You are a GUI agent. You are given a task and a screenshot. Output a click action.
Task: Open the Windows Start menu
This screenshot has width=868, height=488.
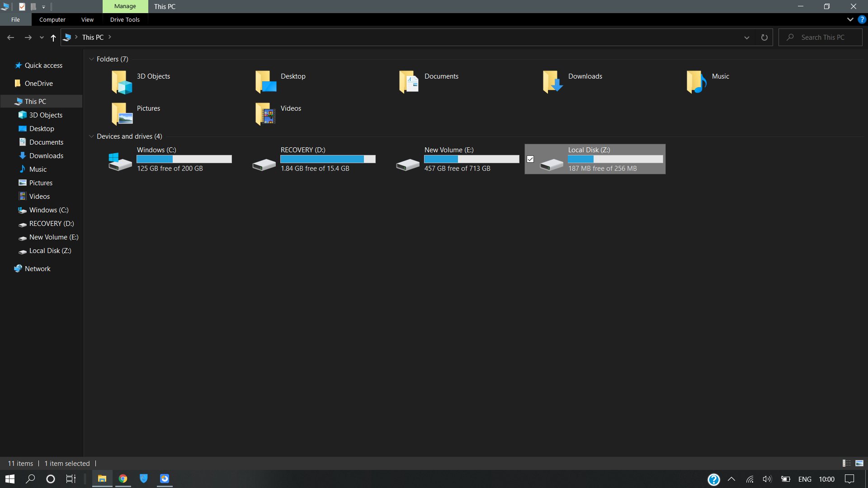10,479
